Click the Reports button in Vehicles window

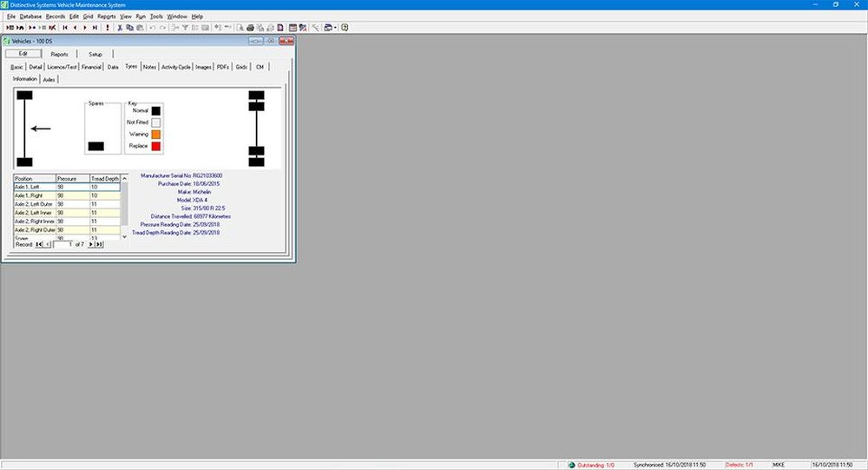coord(59,55)
